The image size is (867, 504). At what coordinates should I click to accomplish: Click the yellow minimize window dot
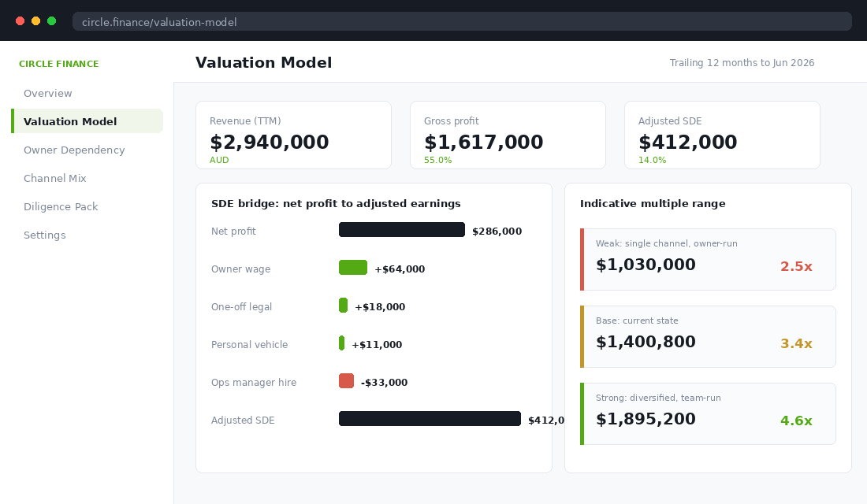click(x=36, y=21)
